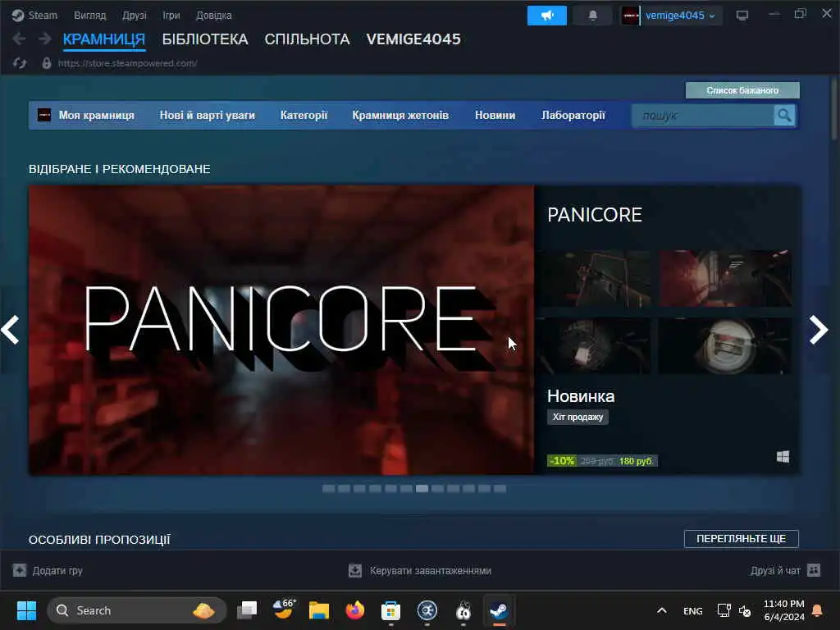Open Крамниця жетонів page
Image resolution: width=840 pixels, height=630 pixels.
coord(400,115)
